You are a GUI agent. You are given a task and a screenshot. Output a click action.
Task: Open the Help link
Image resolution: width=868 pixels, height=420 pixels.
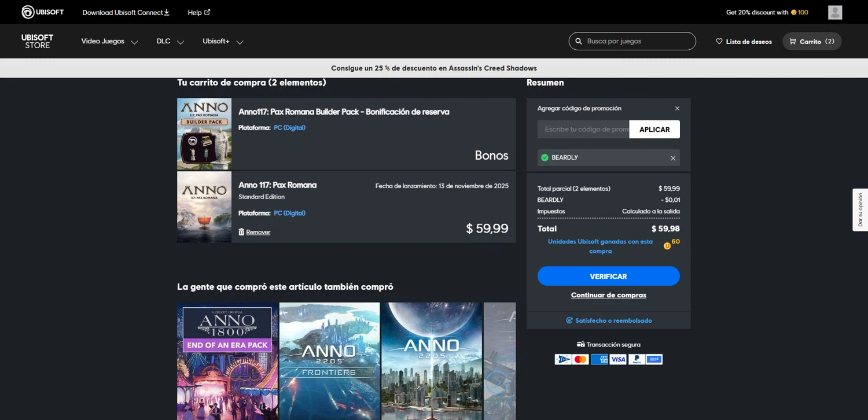point(199,12)
